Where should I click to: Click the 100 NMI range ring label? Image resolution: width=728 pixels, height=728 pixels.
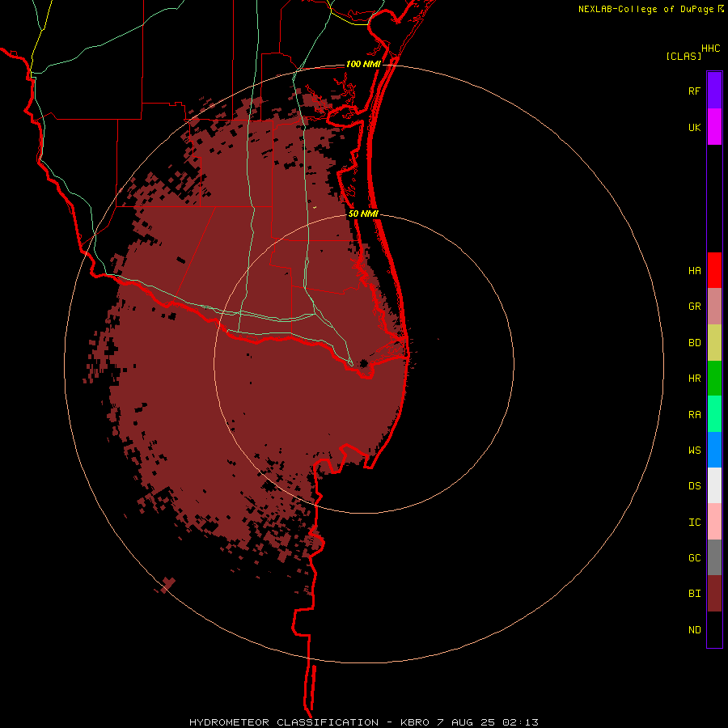click(363, 64)
